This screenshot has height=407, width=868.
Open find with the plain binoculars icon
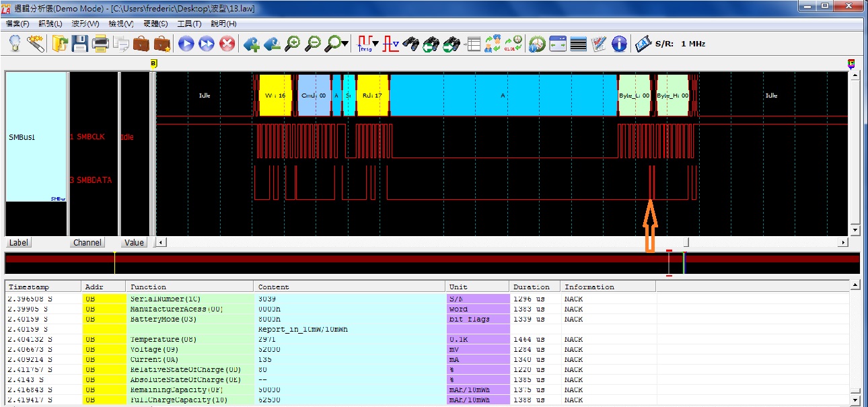click(x=412, y=44)
